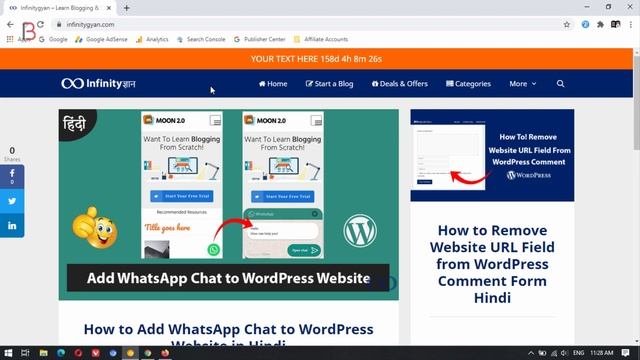640x360 pixels.
Task: Open Microsoft Edge from the taskbar
Action: point(61,353)
